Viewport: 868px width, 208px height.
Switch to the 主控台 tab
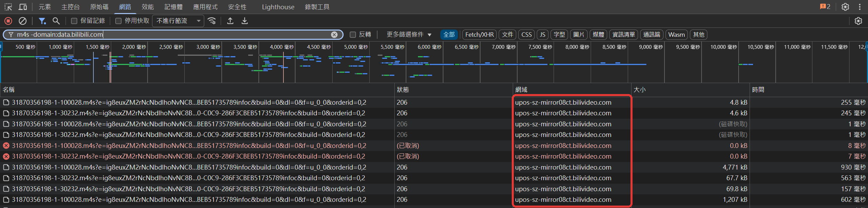point(71,7)
